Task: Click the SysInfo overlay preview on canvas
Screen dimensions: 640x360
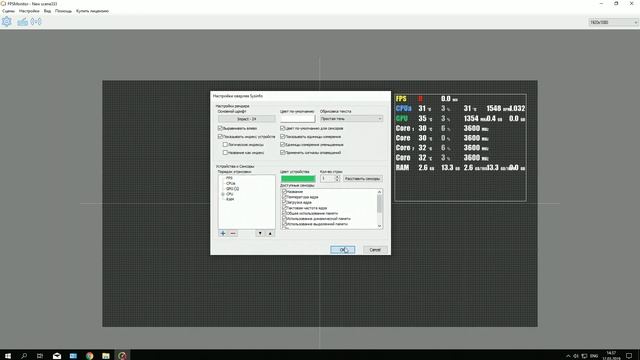Action: coord(460,147)
